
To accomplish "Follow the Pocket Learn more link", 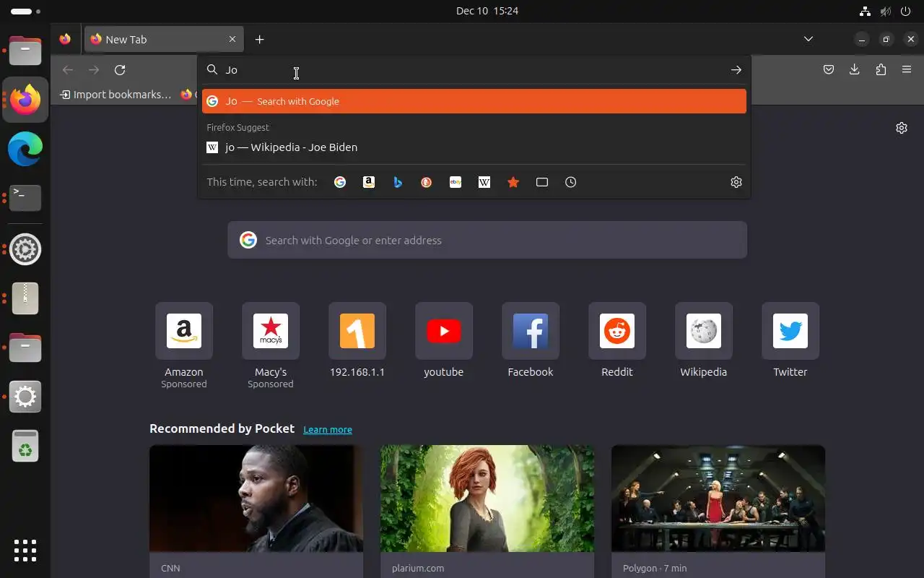I will (328, 430).
